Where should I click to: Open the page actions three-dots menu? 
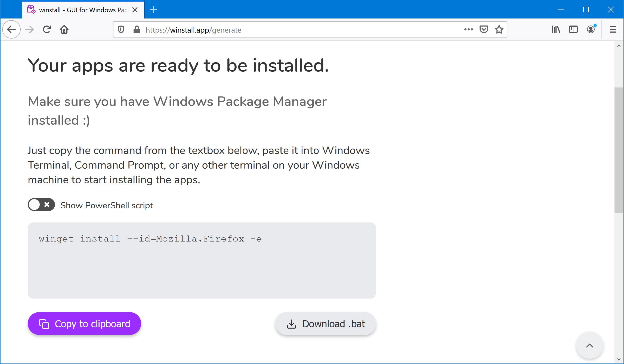468,29
